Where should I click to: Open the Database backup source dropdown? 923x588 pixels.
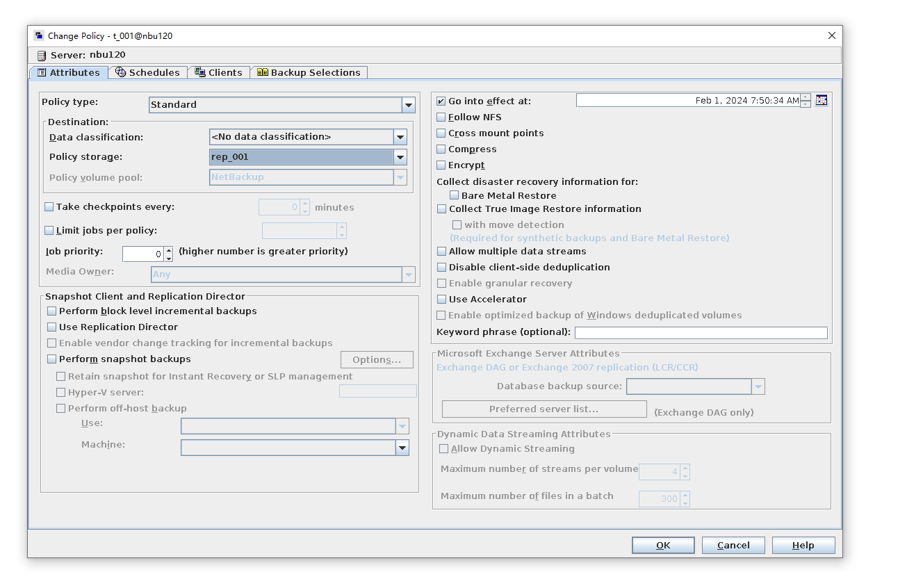tap(758, 386)
